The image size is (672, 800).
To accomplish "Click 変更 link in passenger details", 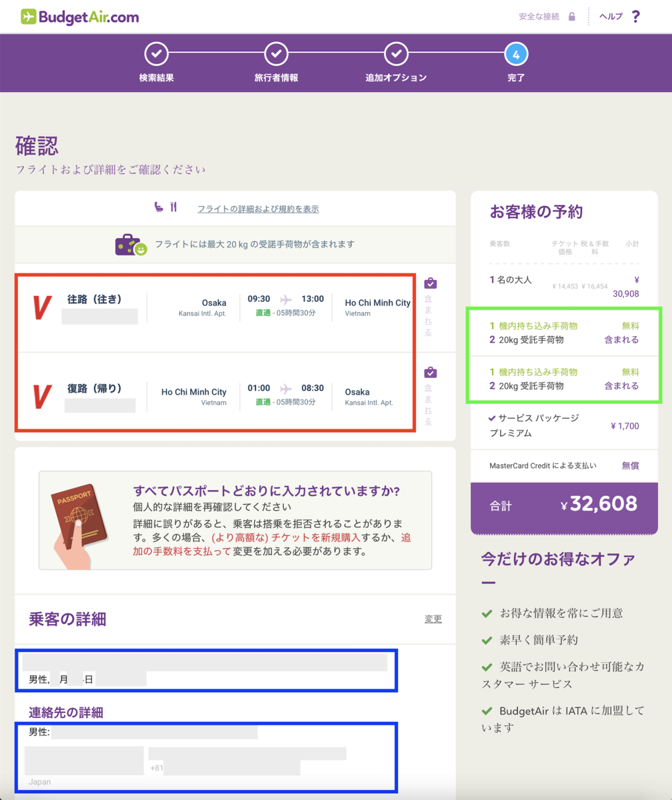I will coord(433,619).
